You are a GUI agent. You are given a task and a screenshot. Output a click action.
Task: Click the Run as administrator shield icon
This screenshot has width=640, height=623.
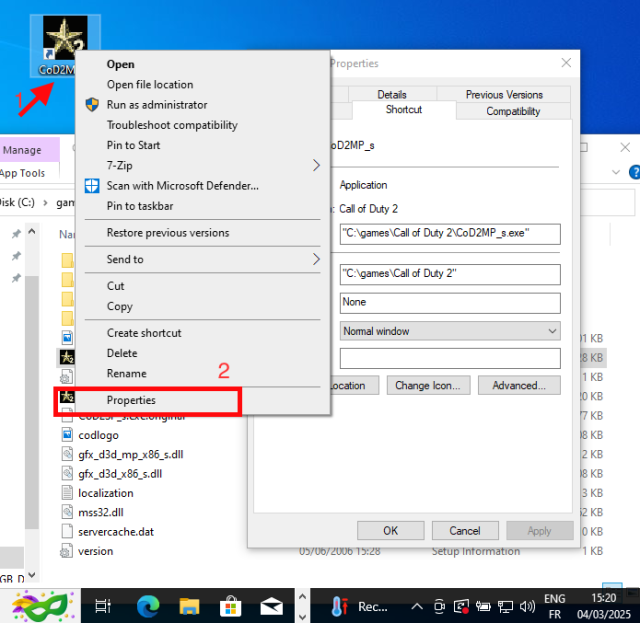point(92,105)
